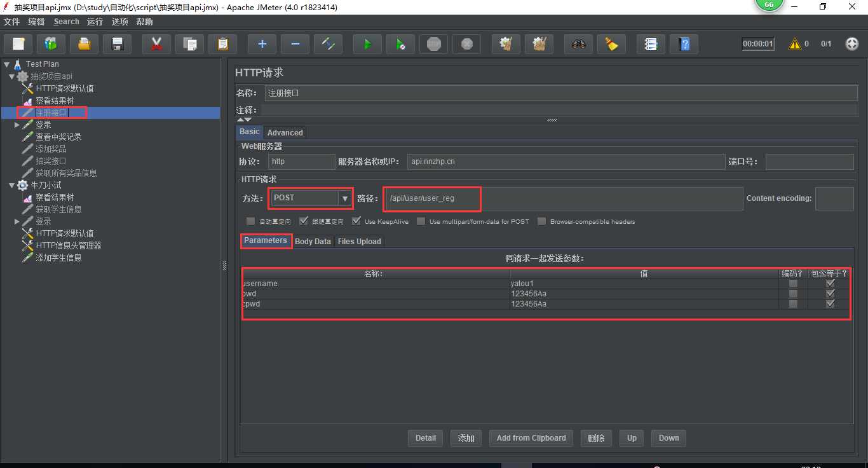The width and height of the screenshot is (868, 468).
Task: Enable Use multipart/form-data for POST
Action: coord(421,221)
